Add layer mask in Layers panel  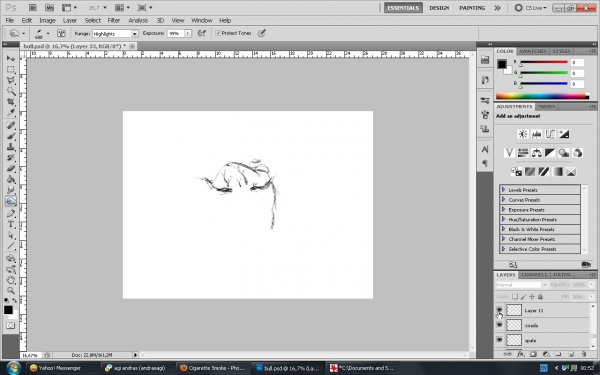(x=533, y=354)
